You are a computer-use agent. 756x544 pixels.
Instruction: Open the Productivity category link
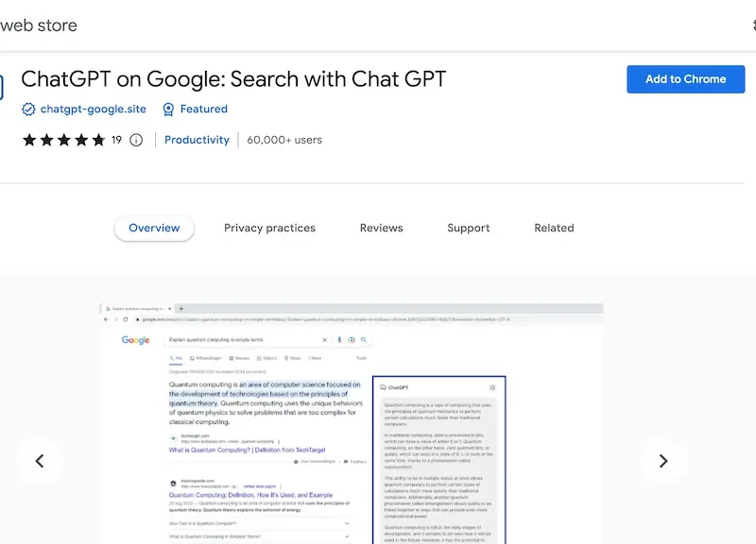(x=197, y=139)
